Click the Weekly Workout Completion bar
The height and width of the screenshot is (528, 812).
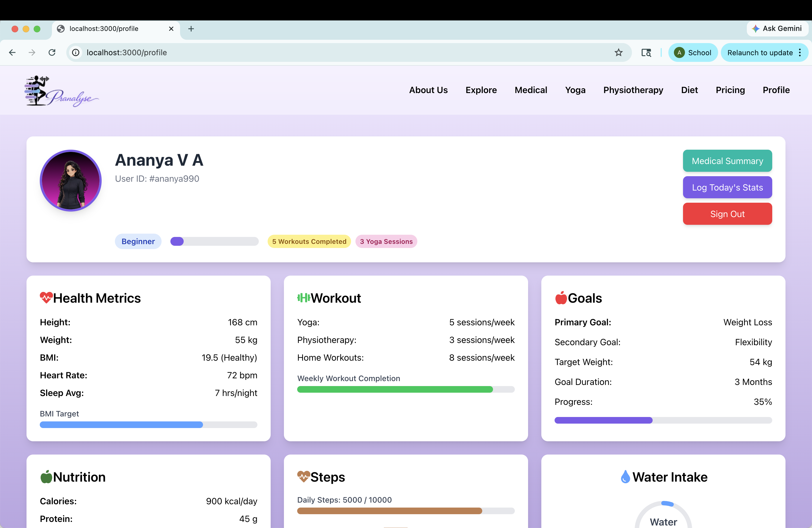tap(406, 390)
